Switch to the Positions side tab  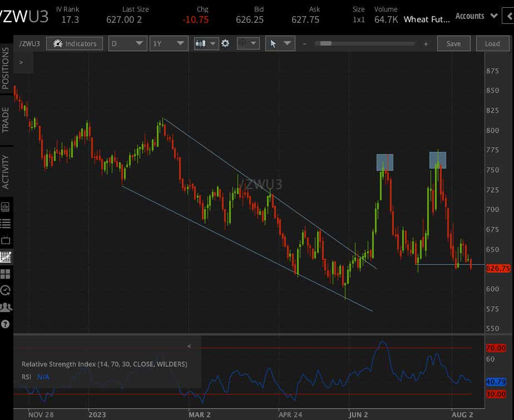(x=6, y=68)
